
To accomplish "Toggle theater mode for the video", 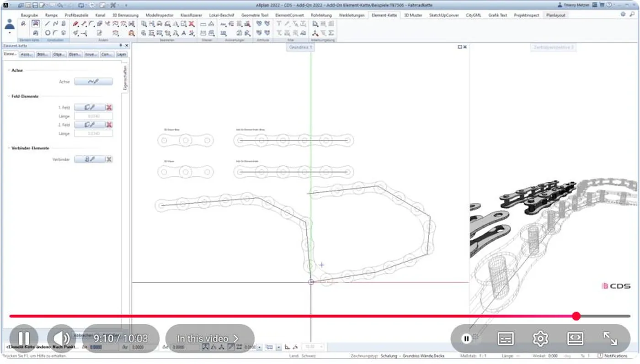I will click(x=575, y=338).
